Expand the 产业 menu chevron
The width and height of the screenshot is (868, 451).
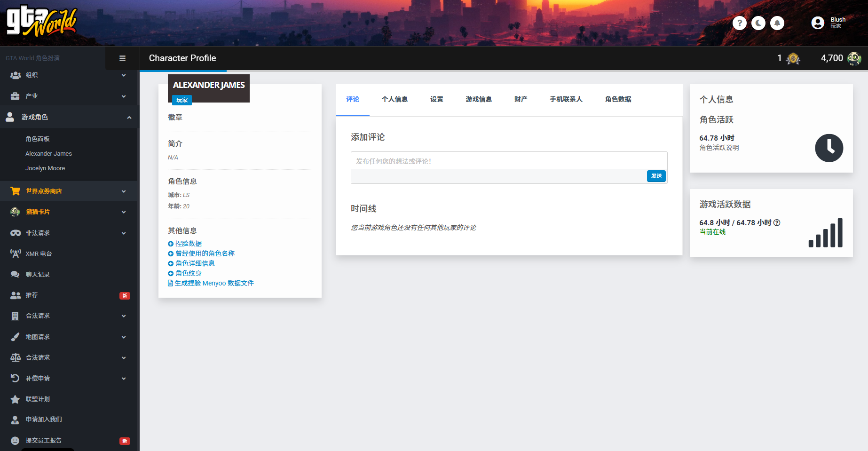pos(124,96)
